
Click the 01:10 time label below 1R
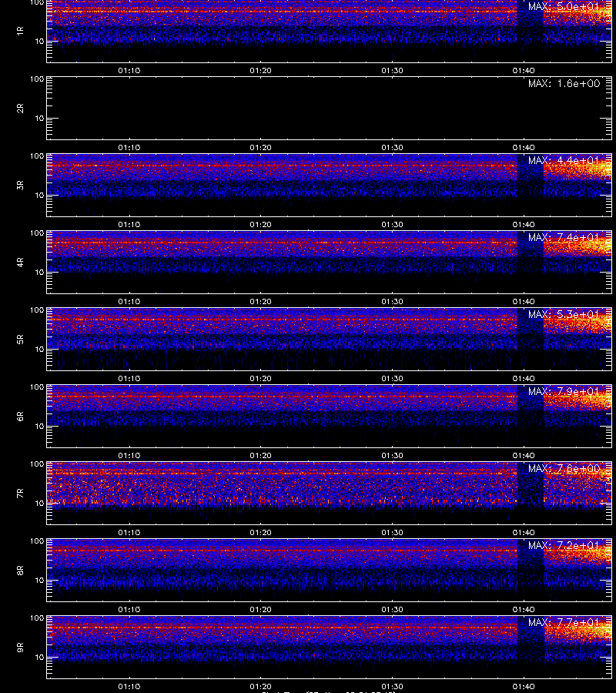[129, 71]
